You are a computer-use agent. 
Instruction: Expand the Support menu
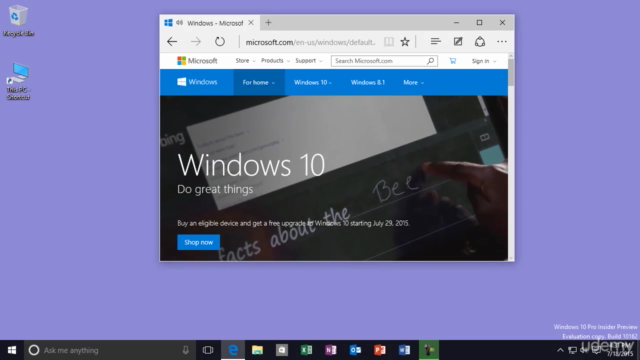[x=309, y=61]
